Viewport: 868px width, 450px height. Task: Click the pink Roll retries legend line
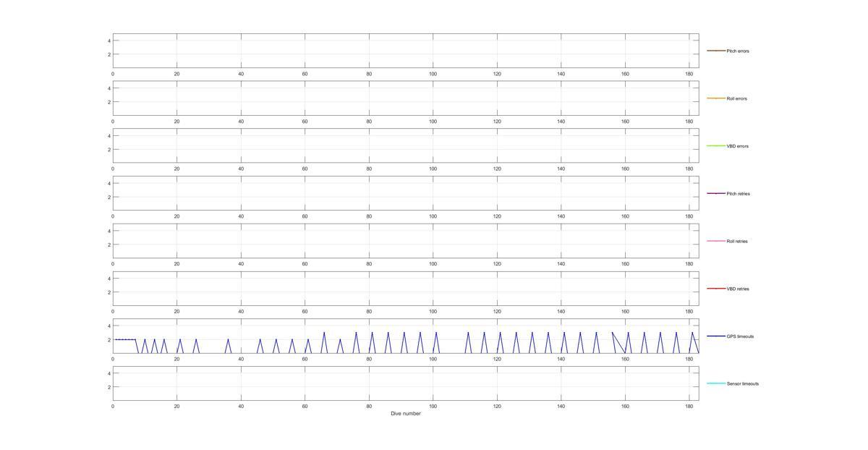tap(716, 241)
